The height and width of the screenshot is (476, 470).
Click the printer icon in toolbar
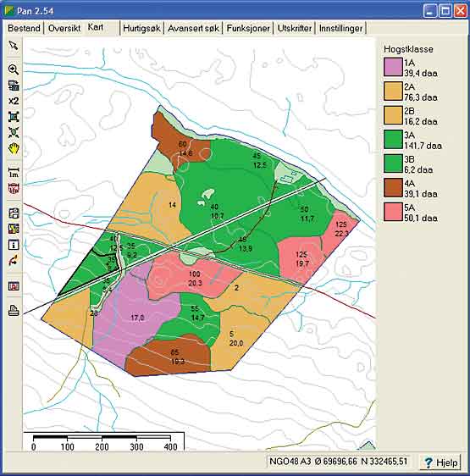tap(14, 311)
